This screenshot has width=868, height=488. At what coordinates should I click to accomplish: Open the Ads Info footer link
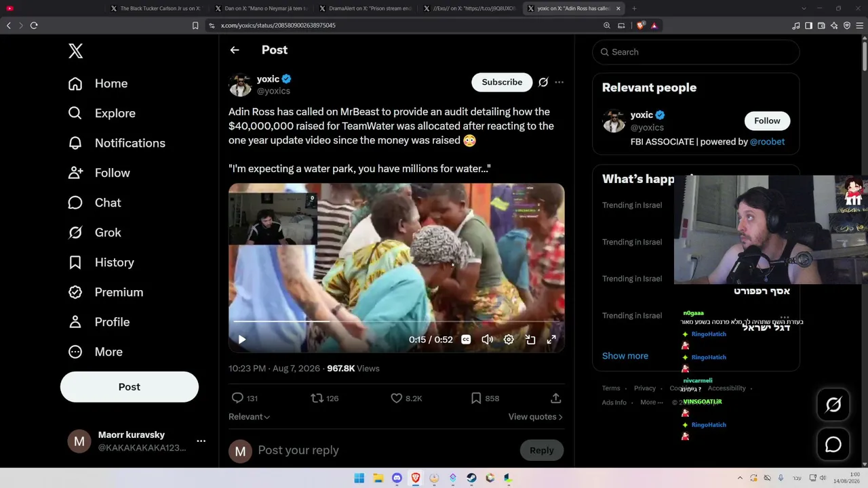pyautogui.click(x=614, y=403)
